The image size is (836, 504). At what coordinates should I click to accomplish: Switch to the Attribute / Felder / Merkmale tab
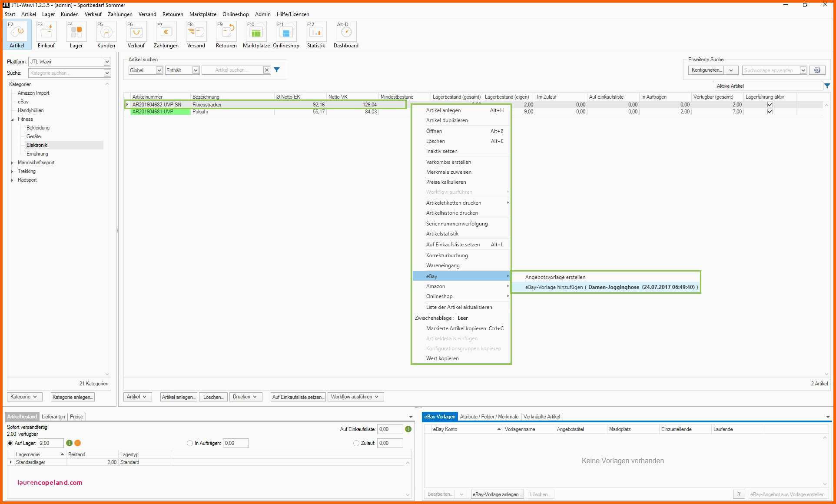point(489,417)
